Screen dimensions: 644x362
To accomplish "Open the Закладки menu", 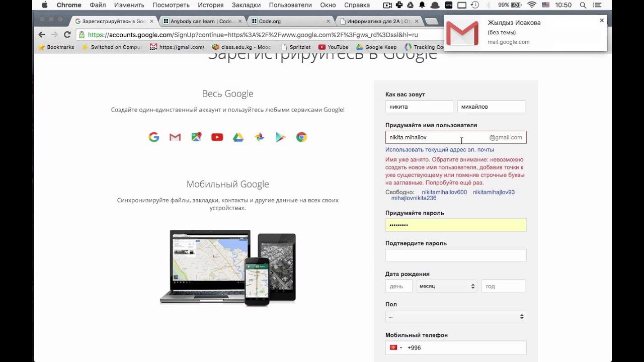I will (x=247, y=5).
